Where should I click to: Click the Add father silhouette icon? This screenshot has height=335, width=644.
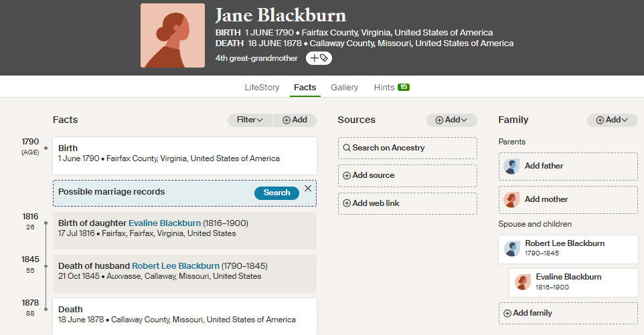tap(511, 166)
